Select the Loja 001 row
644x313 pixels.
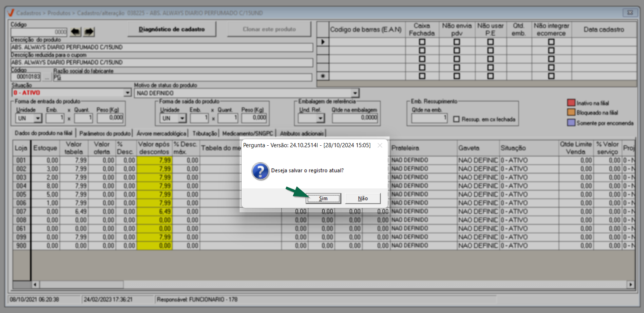(323, 160)
